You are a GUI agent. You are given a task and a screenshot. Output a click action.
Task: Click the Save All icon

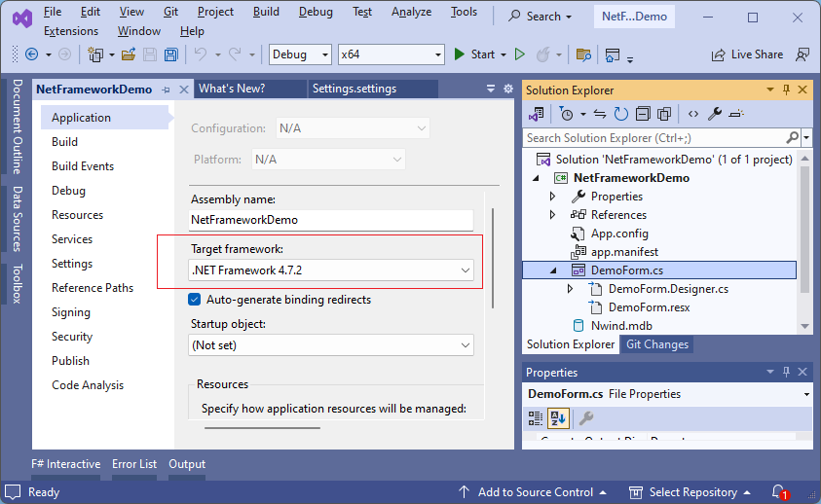[171, 54]
